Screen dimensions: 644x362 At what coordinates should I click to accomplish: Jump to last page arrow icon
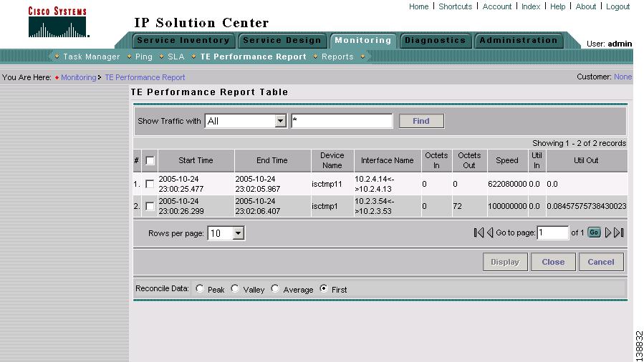click(619, 233)
